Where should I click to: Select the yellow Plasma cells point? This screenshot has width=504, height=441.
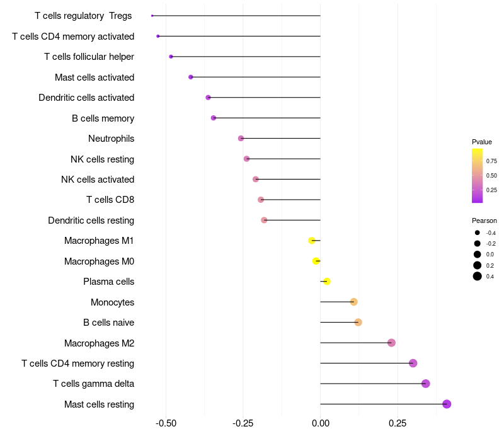pos(326,281)
